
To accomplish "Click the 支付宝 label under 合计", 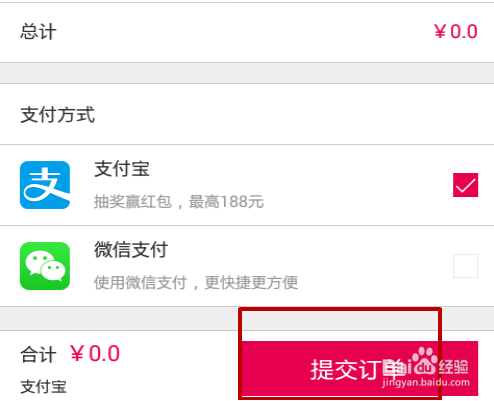I will click(x=44, y=387).
